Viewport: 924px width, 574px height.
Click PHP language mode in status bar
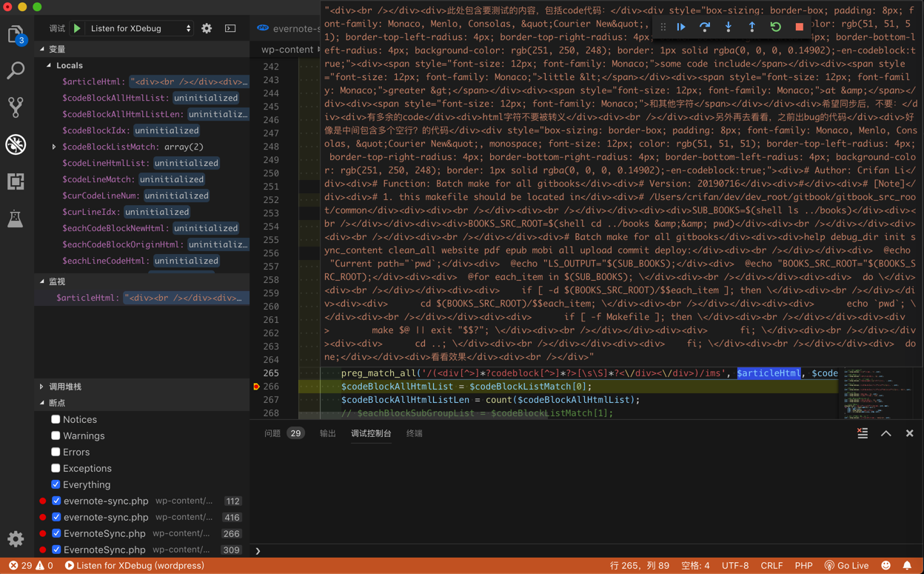[803, 565]
